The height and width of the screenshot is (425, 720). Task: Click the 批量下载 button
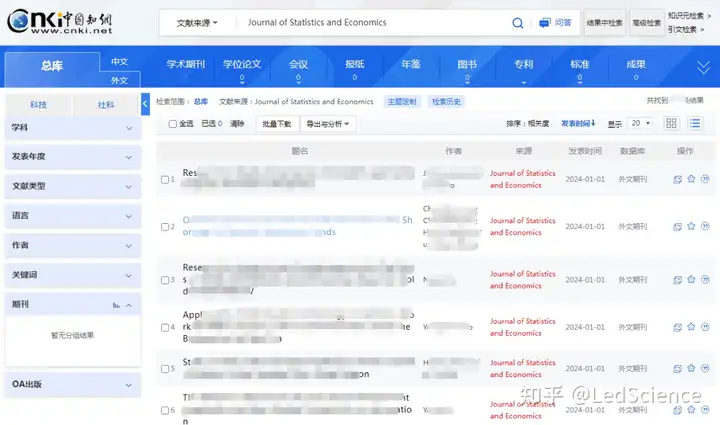click(277, 124)
